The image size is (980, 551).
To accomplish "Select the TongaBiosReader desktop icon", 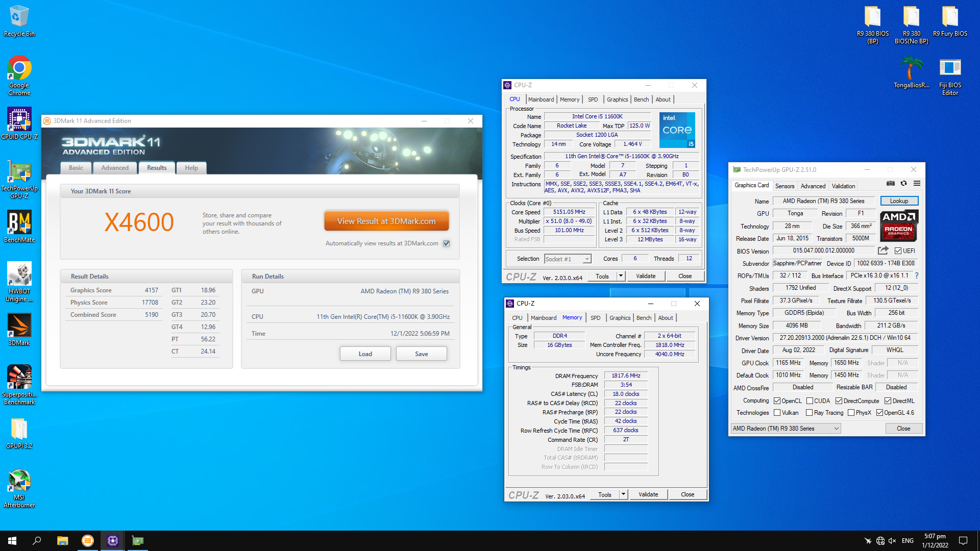I will pyautogui.click(x=912, y=72).
